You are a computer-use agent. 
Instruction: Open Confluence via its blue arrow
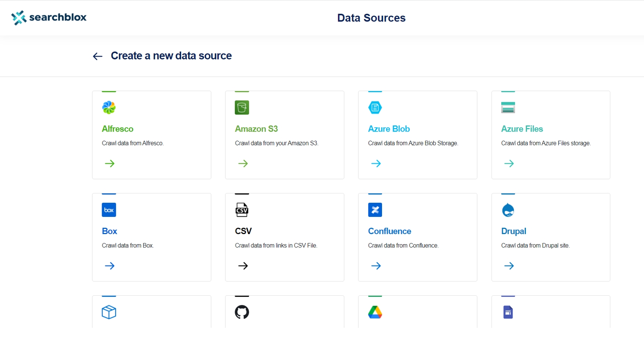coord(376,266)
